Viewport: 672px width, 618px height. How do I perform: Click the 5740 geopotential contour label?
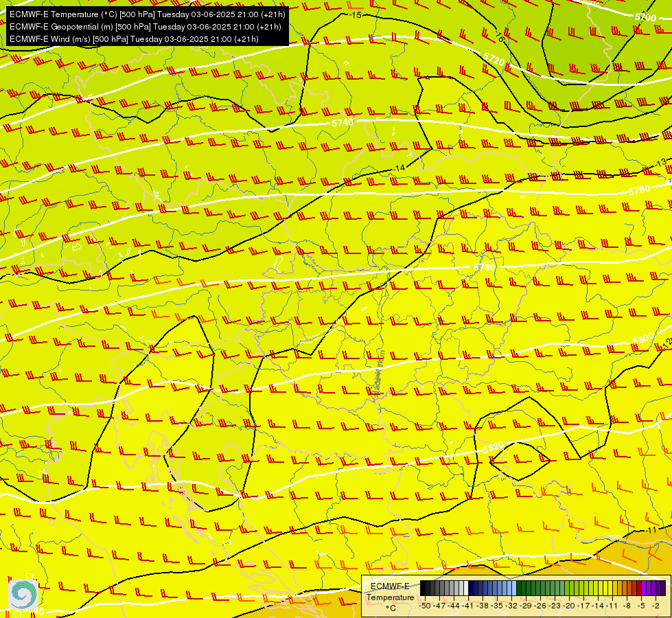pyautogui.click(x=343, y=123)
